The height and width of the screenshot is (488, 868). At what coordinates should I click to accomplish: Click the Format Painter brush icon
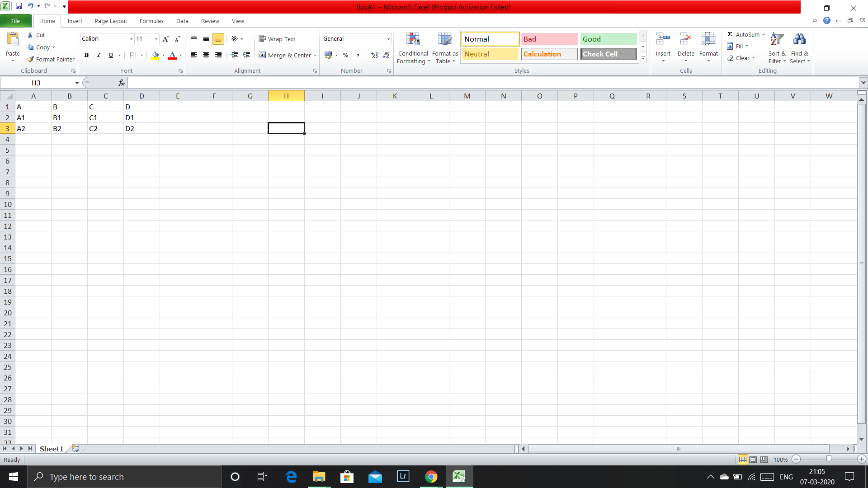click(x=30, y=59)
